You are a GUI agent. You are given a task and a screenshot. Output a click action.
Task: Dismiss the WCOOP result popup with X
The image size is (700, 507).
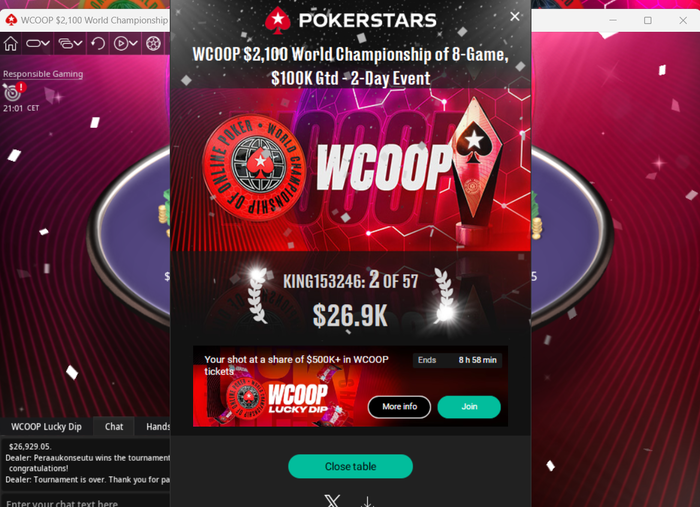[514, 17]
